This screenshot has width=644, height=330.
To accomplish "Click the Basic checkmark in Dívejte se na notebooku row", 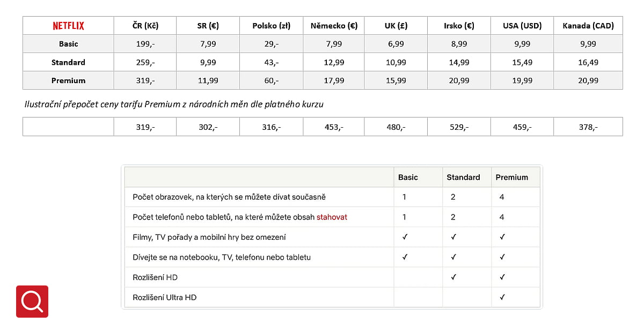I will [405, 257].
